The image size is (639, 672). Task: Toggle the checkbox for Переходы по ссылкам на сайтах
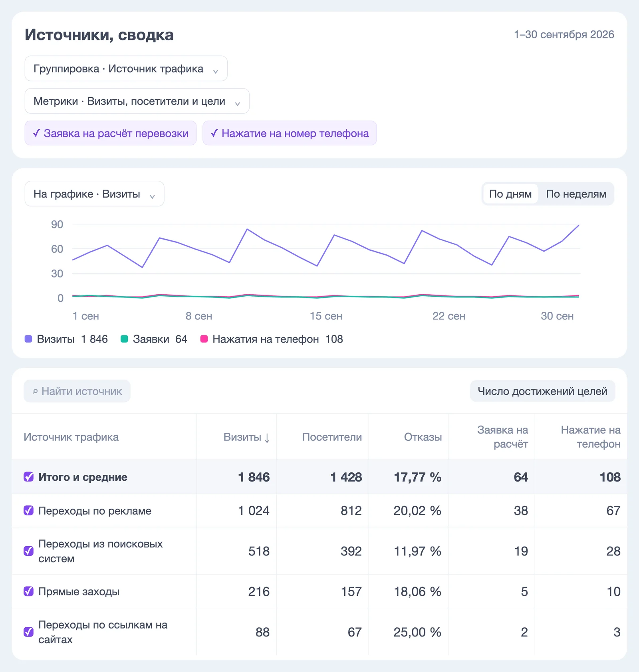(29, 632)
